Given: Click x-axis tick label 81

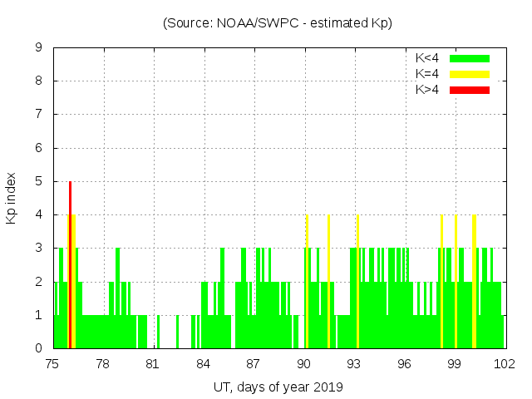Looking at the screenshot, I should tap(152, 364).
